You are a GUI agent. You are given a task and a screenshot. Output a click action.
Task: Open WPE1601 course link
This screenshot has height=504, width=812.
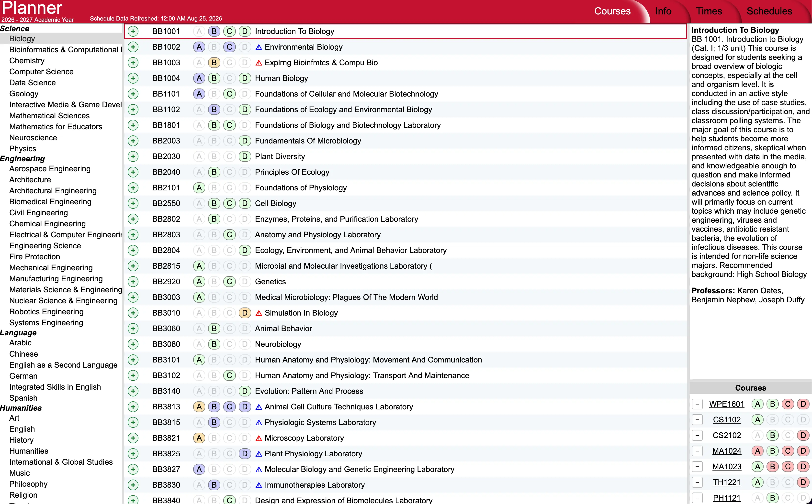[727, 404]
